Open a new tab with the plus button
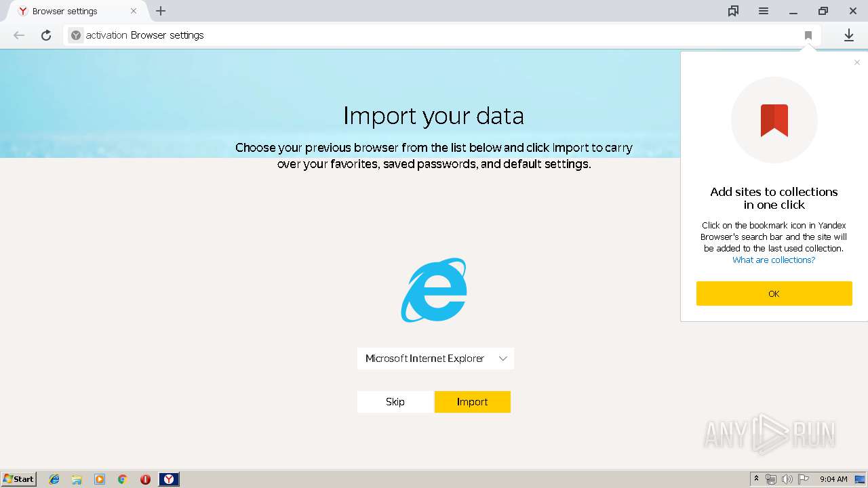The height and width of the screenshot is (488, 868). [161, 11]
